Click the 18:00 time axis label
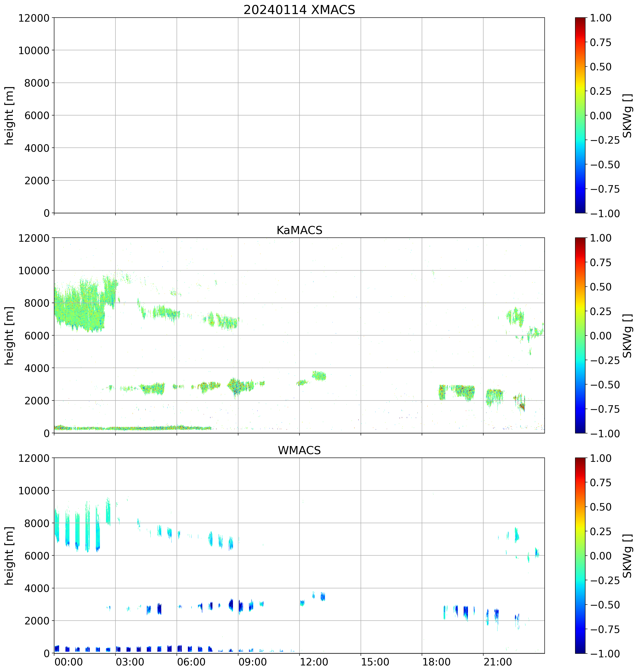Image resolution: width=638 pixels, height=672 pixels. [436, 662]
